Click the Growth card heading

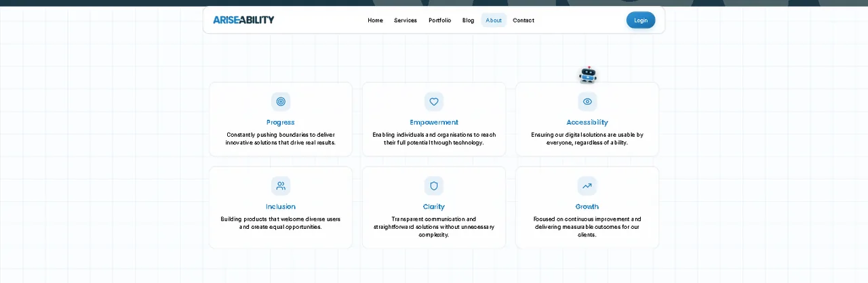[587, 206]
